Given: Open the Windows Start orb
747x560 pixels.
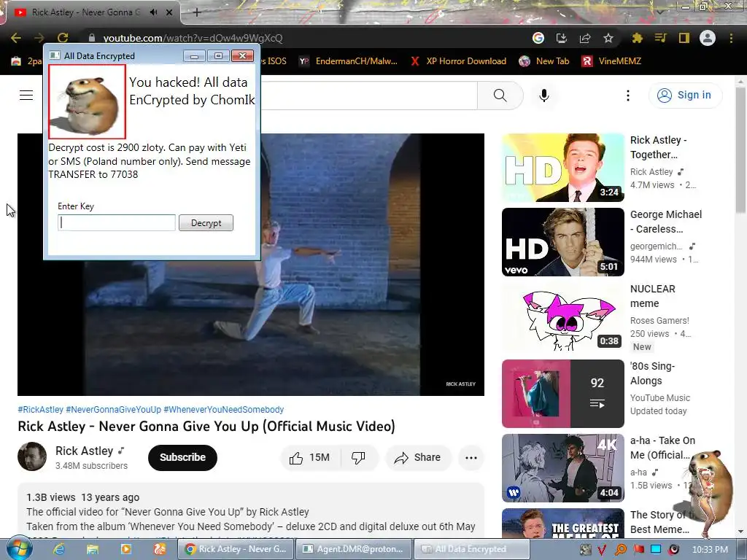Looking at the screenshot, I should click(19, 548).
